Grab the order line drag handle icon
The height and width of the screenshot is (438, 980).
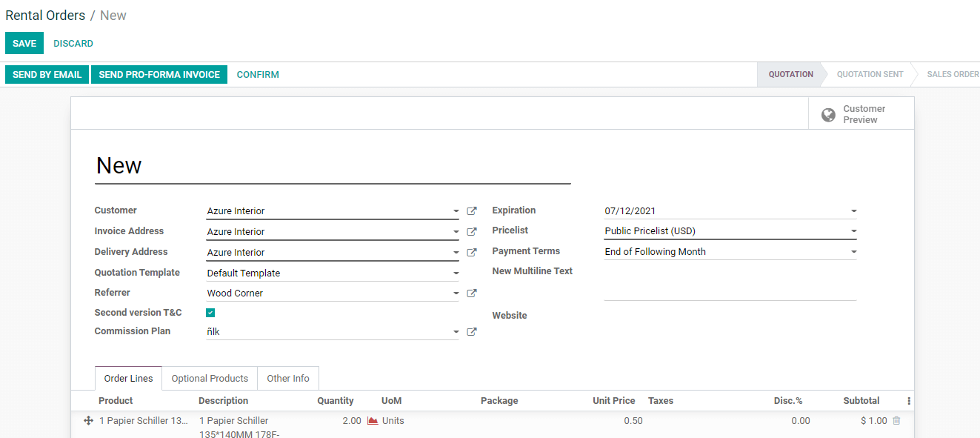pos(87,421)
